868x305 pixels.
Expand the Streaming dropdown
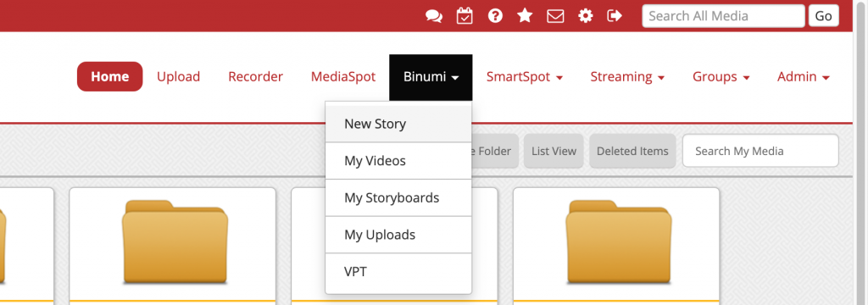[x=627, y=77]
